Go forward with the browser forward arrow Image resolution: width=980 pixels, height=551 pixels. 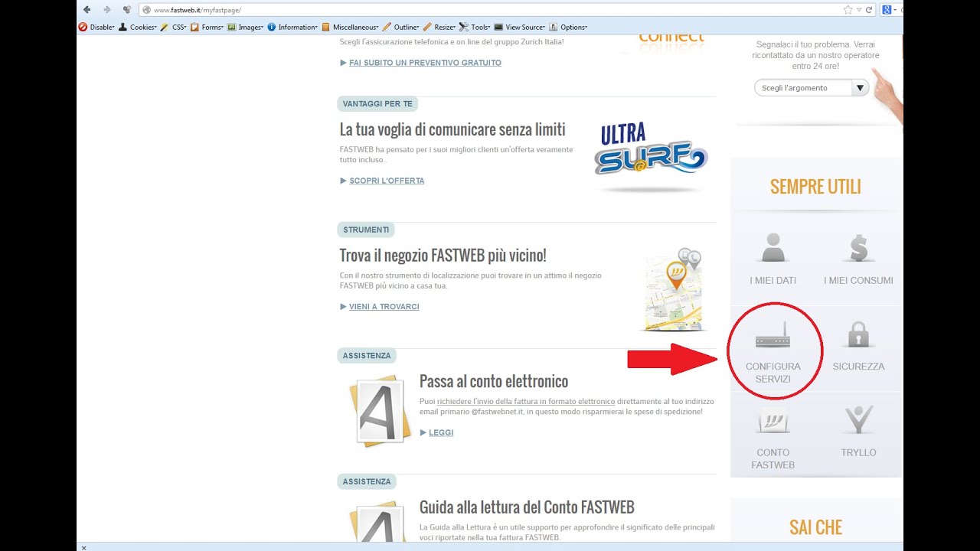tap(106, 10)
